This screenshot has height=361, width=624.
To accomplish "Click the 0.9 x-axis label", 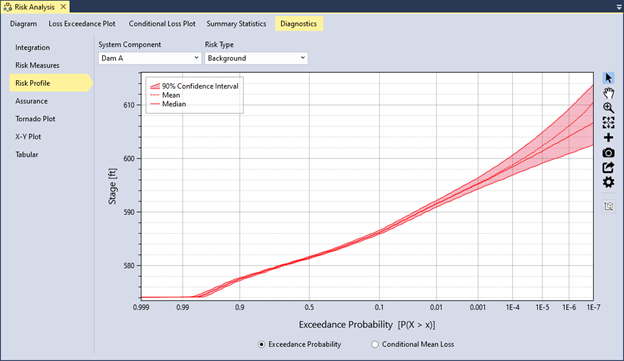I will (240, 307).
